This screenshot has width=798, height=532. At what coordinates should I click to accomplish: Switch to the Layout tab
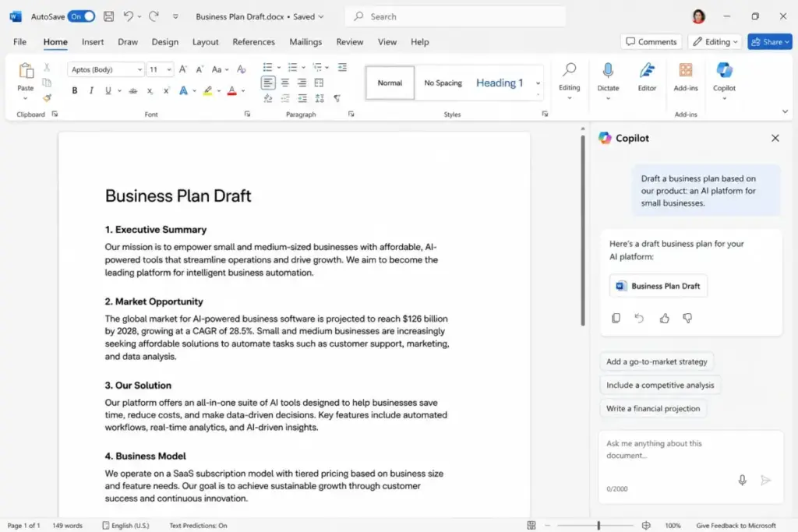click(x=205, y=42)
